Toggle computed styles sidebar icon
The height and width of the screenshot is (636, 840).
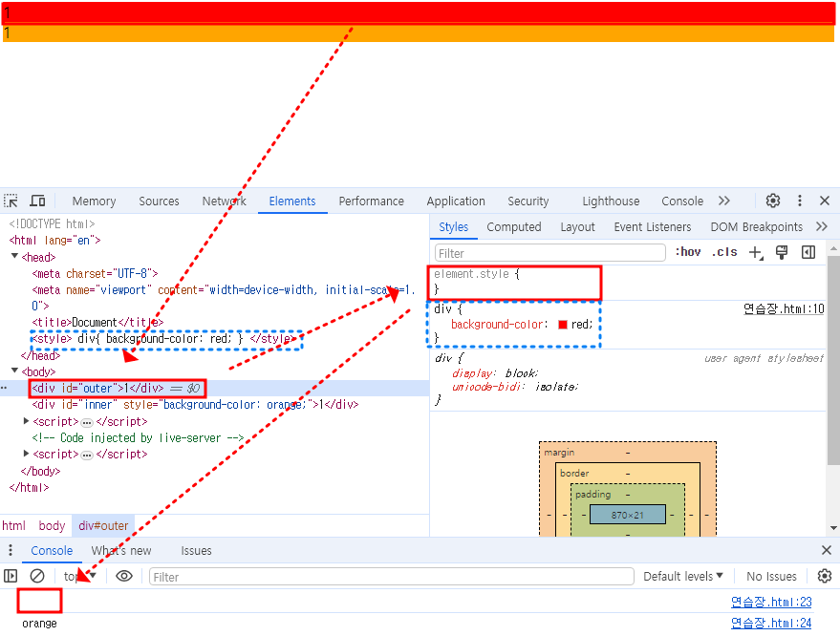[808, 252]
